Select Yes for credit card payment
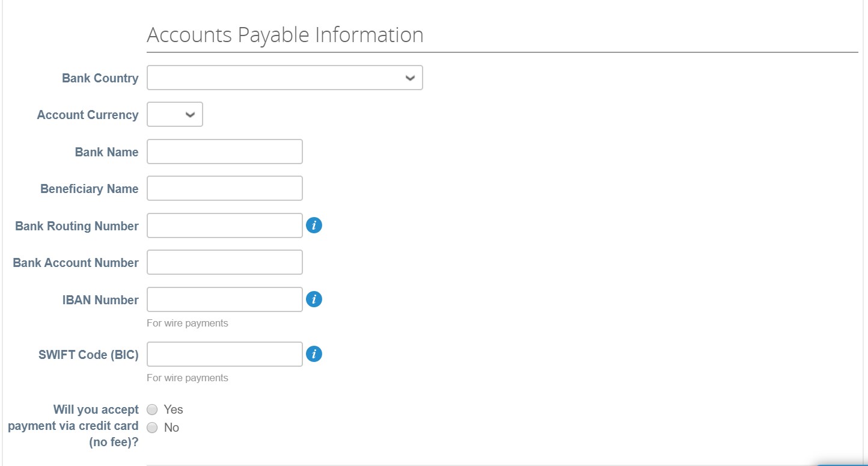The image size is (868, 466). [153, 409]
